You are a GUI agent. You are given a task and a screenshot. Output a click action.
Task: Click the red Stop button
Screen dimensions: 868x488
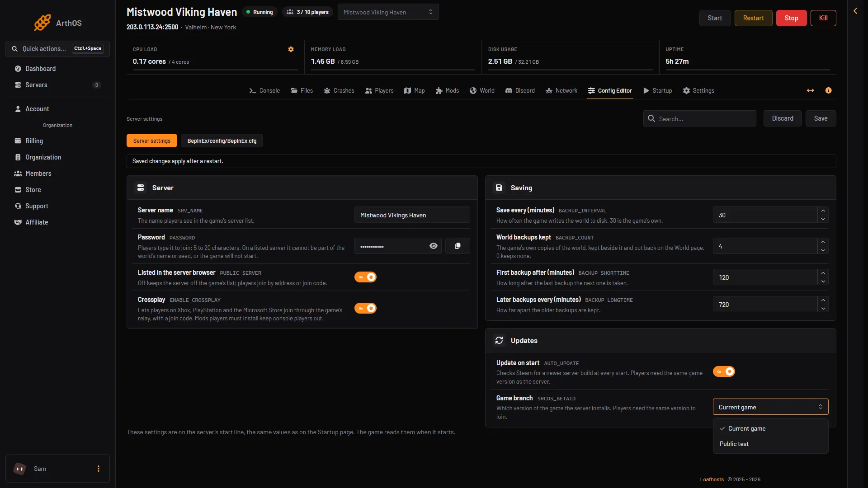click(791, 18)
